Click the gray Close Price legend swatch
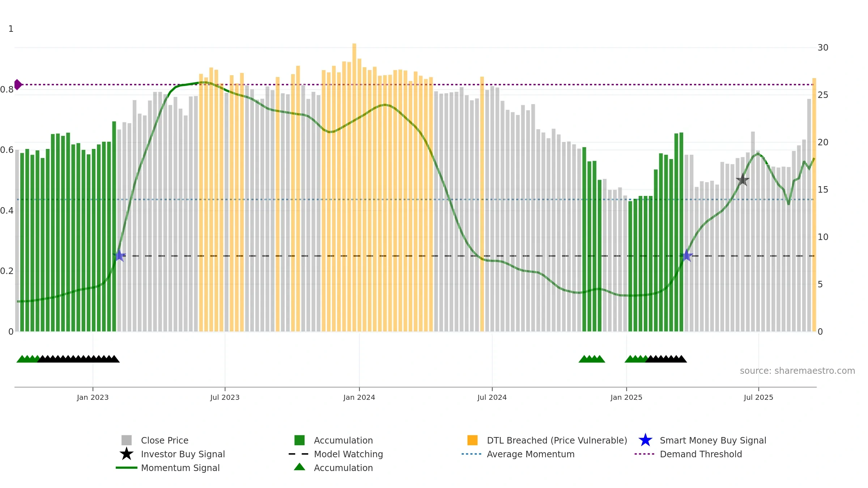 (x=127, y=440)
